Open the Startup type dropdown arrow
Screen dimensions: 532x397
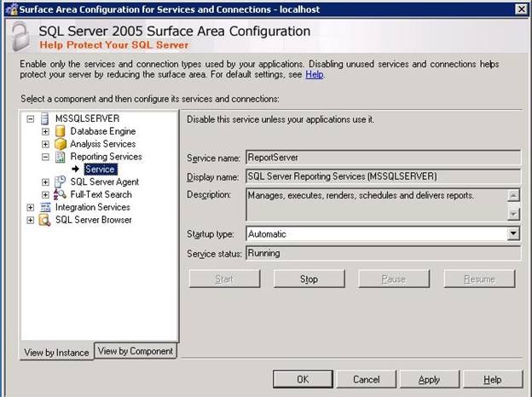(513, 233)
